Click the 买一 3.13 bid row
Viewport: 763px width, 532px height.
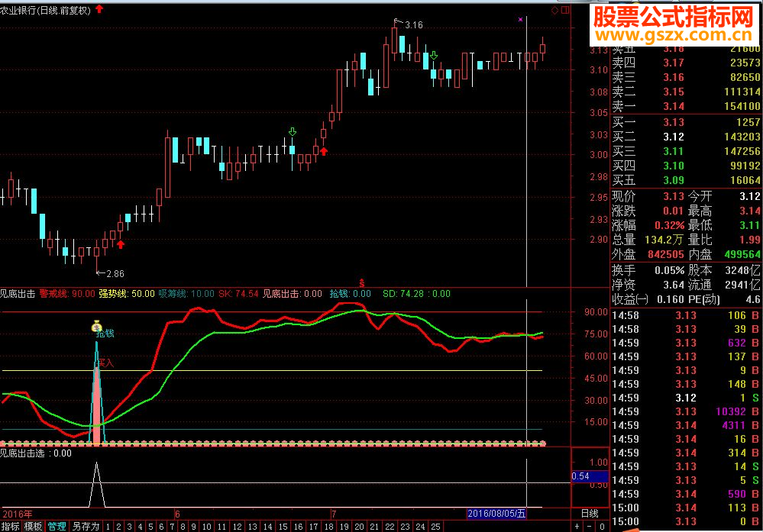[x=686, y=123]
